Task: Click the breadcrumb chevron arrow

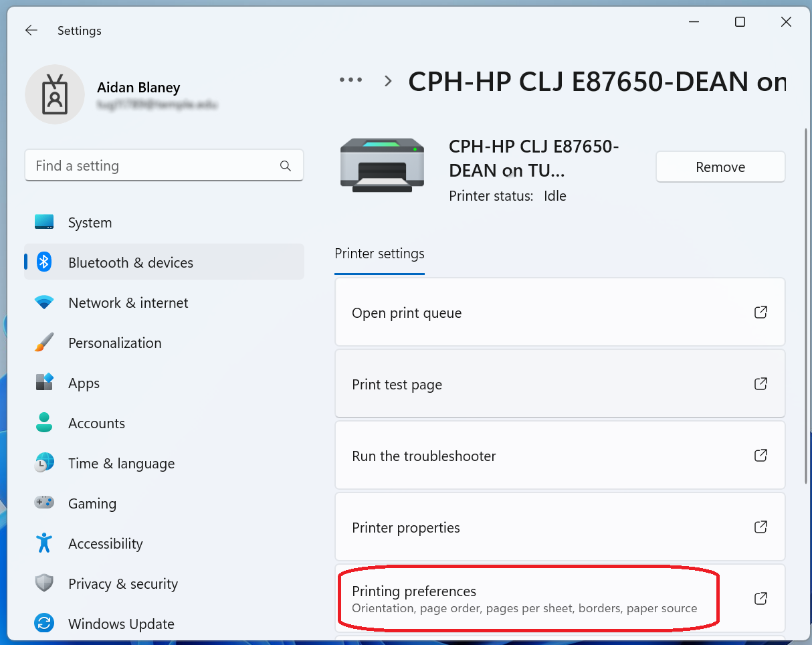Action: [388, 81]
